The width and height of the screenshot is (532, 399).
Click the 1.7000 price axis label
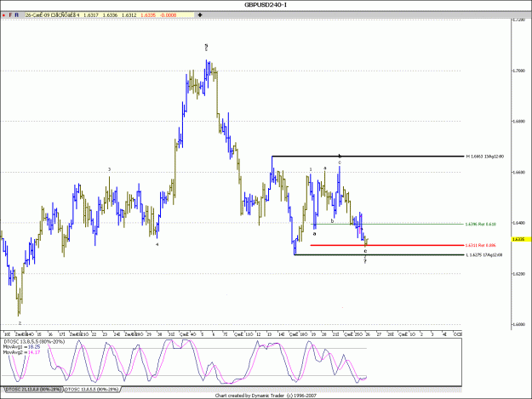pos(518,71)
